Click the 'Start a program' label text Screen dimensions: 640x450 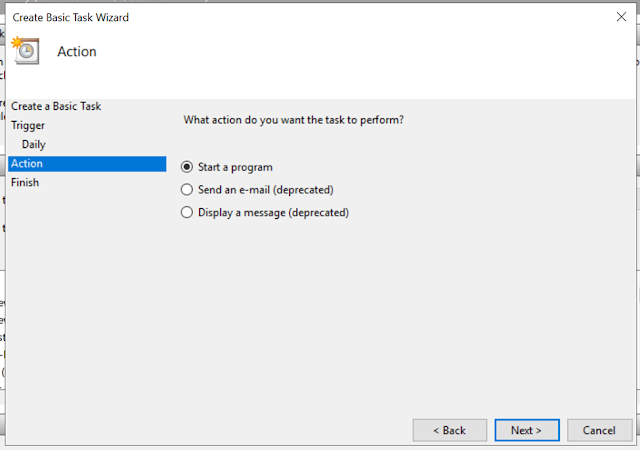[x=235, y=167]
